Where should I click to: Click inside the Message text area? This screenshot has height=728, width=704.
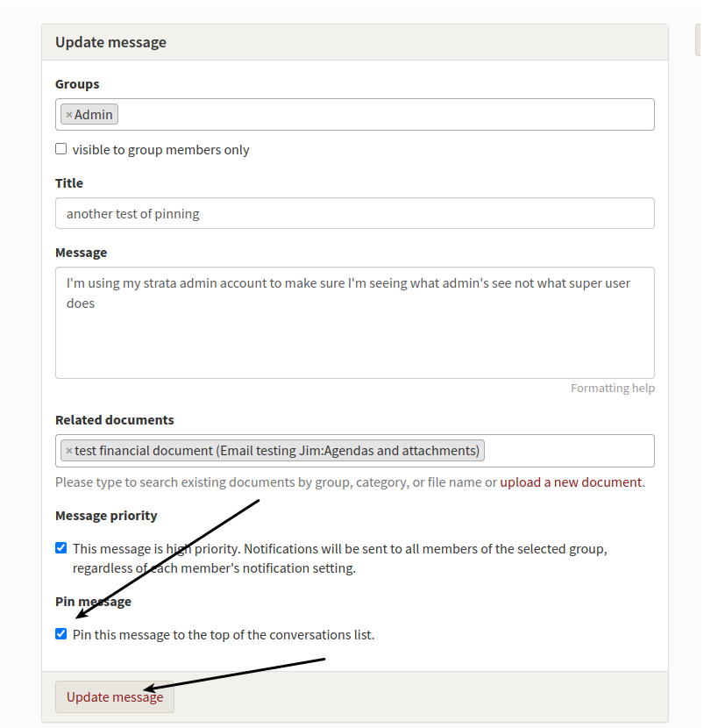pyautogui.click(x=355, y=323)
